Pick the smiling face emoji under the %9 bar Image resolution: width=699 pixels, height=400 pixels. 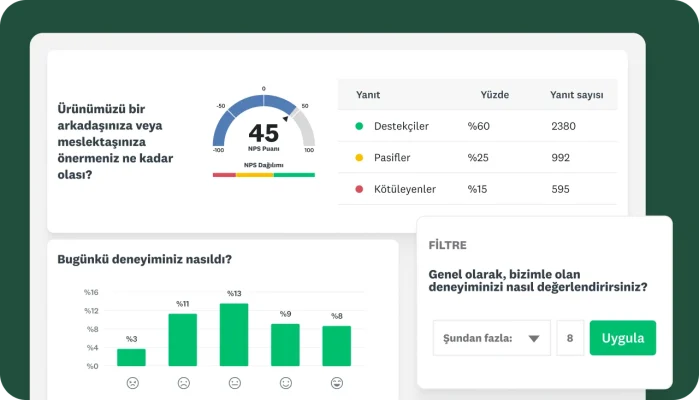285,383
